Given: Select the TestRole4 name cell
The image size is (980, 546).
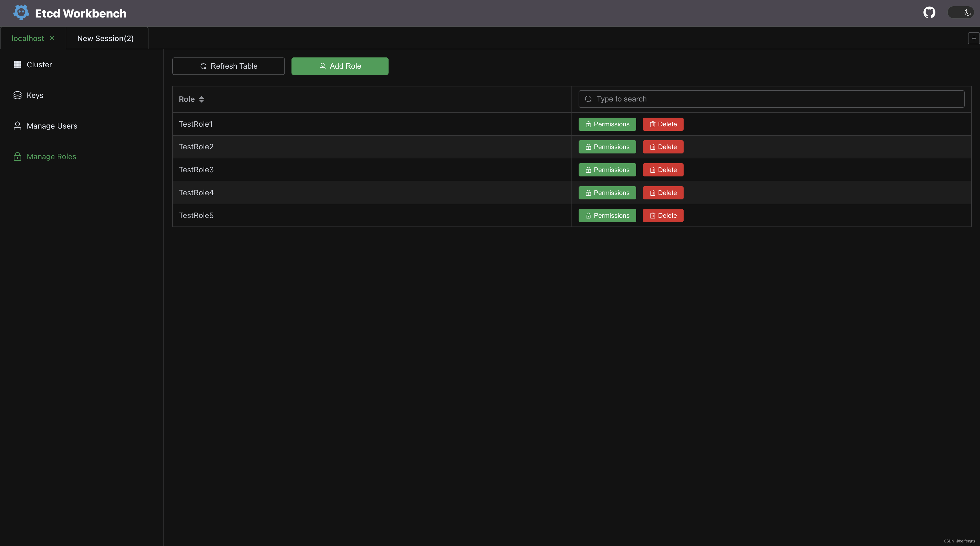Looking at the screenshot, I should (372, 193).
